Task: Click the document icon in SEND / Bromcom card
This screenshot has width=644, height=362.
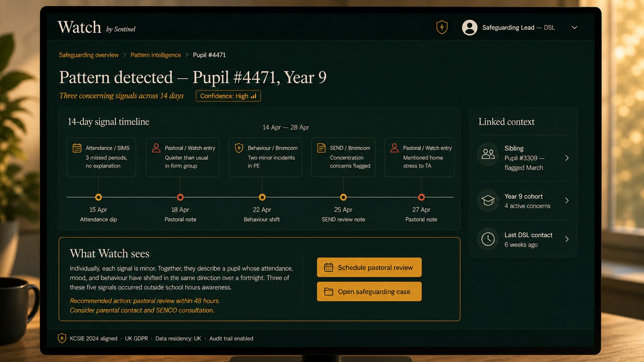Action: [x=321, y=148]
